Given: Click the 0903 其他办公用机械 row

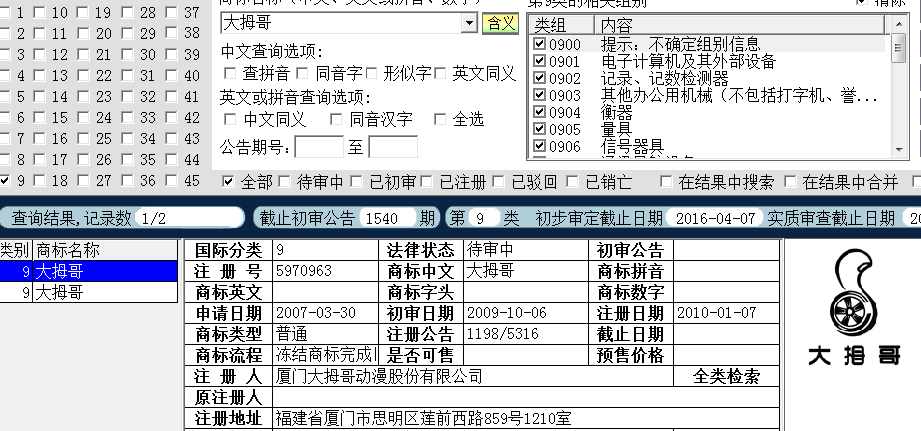Looking at the screenshot, I should pyautogui.click(x=708, y=95).
